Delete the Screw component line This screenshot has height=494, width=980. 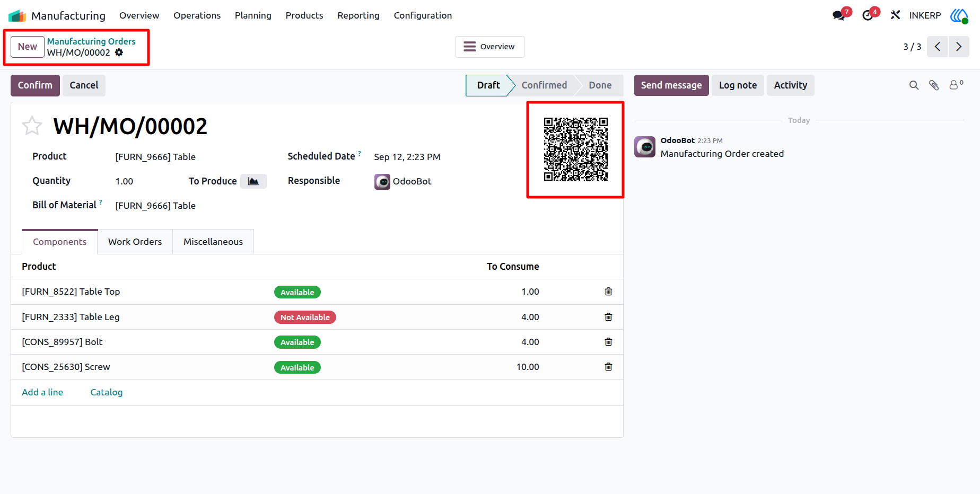(608, 367)
